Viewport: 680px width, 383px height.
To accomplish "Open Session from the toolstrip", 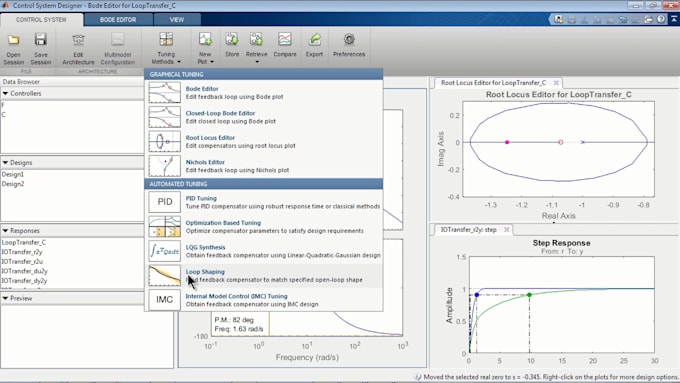I will [x=13, y=49].
